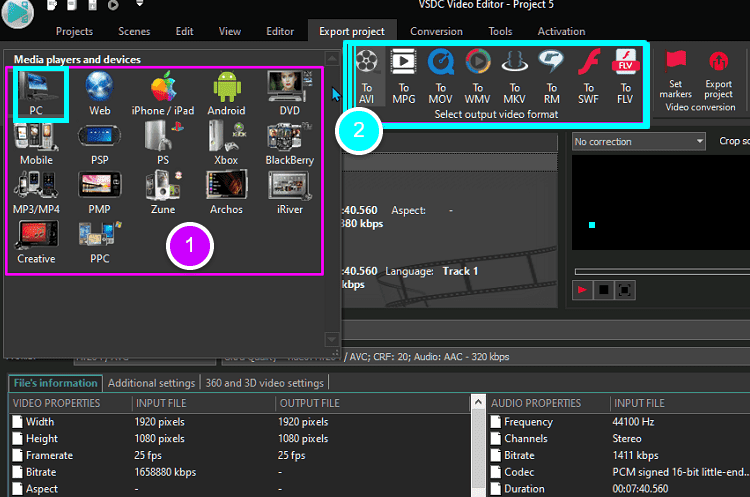Select the Frequency audio property row
This screenshot has width=750, height=497.
618,422
